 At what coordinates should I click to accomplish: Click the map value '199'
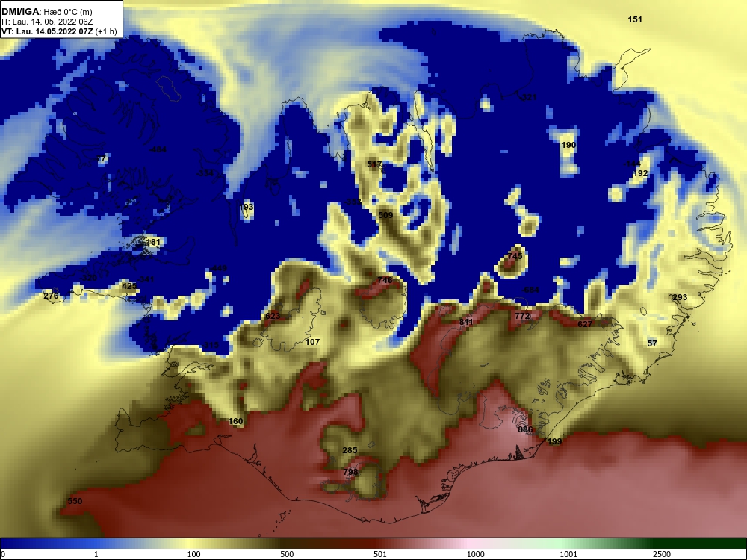click(x=554, y=441)
